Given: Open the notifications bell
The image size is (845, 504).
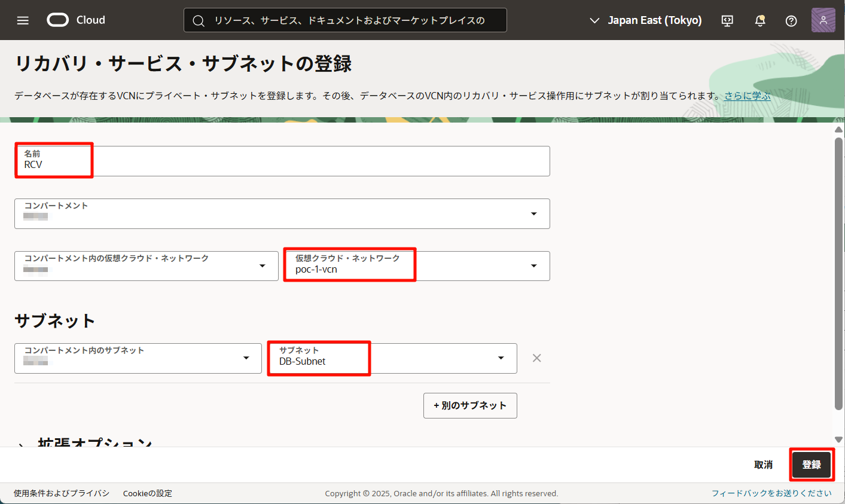Looking at the screenshot, I should pyautogui.click(x=760, y=20).
